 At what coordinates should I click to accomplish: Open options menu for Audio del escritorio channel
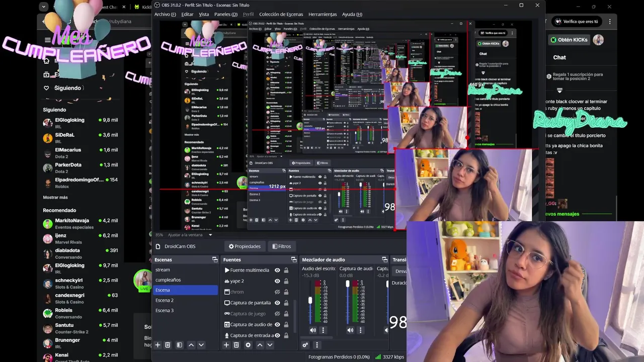(x=323, y=330)
